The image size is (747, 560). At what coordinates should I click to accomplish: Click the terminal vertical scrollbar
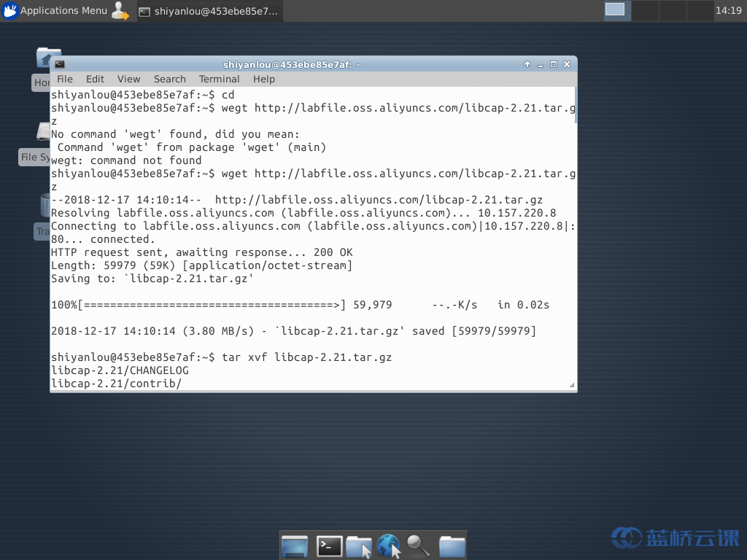click(x=576, y=105)
